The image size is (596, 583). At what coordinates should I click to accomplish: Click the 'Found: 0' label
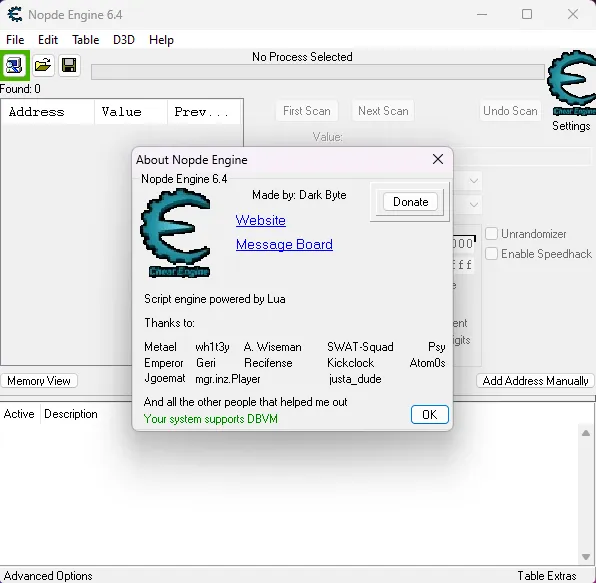20,89
